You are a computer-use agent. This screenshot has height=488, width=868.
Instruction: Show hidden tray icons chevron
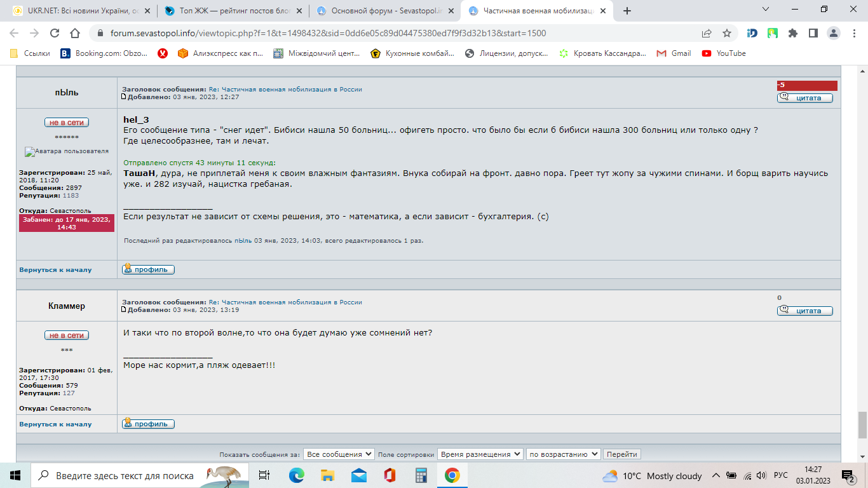coord(715,475)
